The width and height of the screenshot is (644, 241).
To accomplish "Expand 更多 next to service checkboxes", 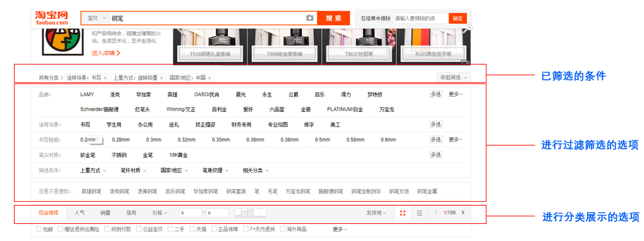I will click(340, 229).
